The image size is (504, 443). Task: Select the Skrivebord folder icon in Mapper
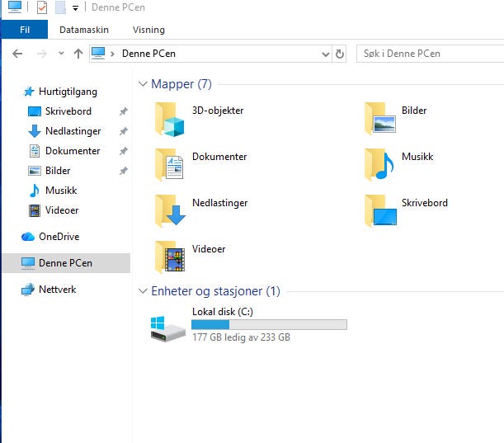pos(380,211)
